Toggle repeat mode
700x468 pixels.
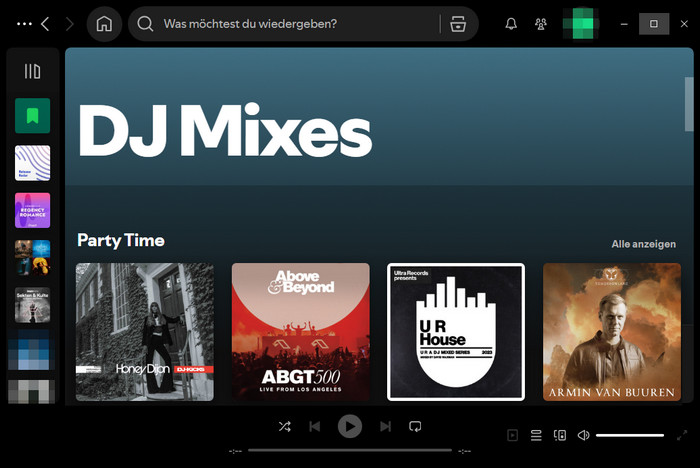[x=415, y=426]
